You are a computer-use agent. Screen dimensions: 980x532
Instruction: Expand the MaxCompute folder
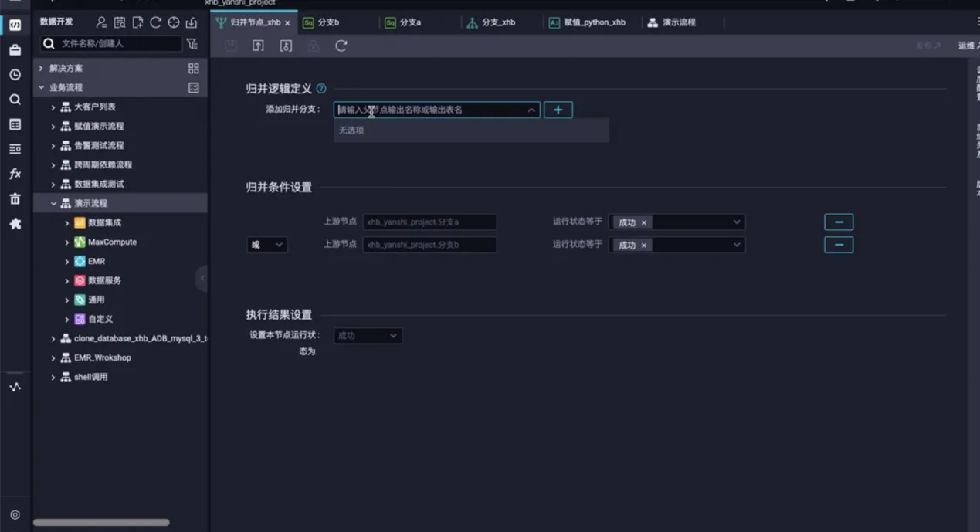tap(67, 242)
